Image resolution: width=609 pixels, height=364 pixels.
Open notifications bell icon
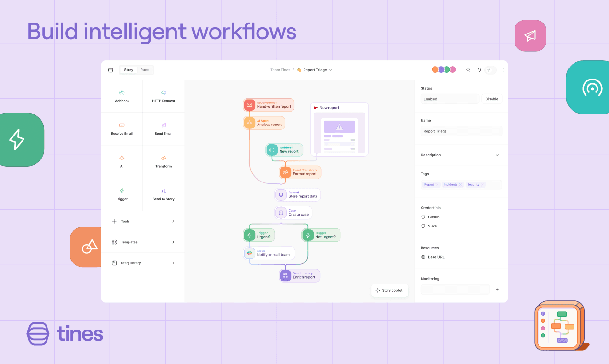[479, 70]
